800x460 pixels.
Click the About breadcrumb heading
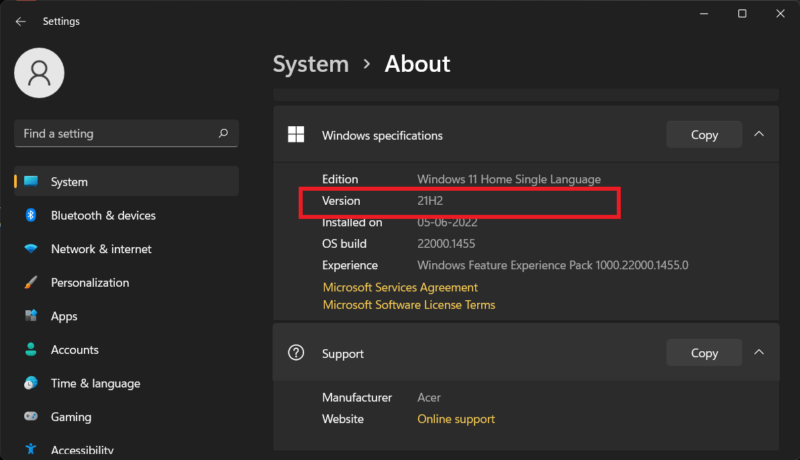pos(417,64)
